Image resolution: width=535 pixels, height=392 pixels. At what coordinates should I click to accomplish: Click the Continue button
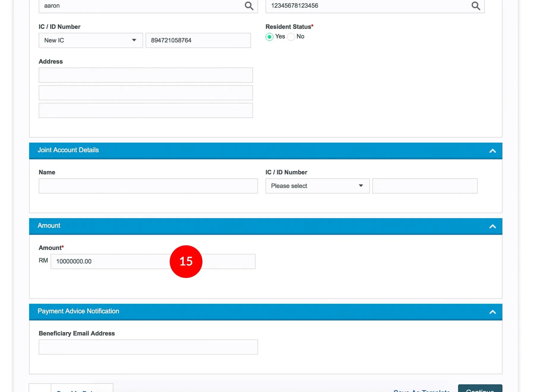pos(480,389)
